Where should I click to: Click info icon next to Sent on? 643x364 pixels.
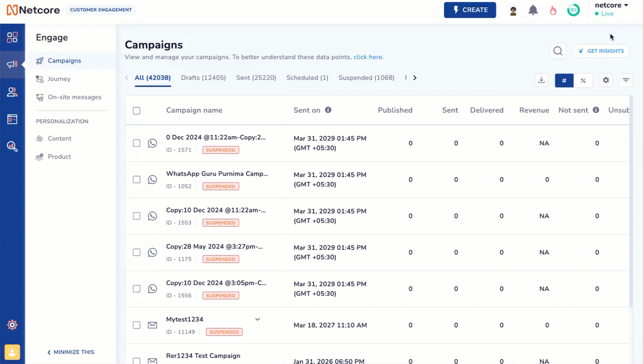[328, 110]
